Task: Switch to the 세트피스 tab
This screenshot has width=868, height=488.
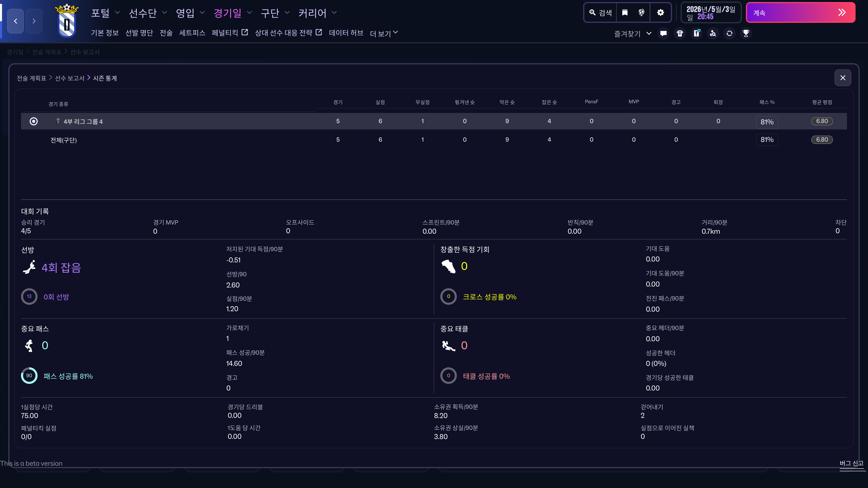Action: [x=192, y=33]
